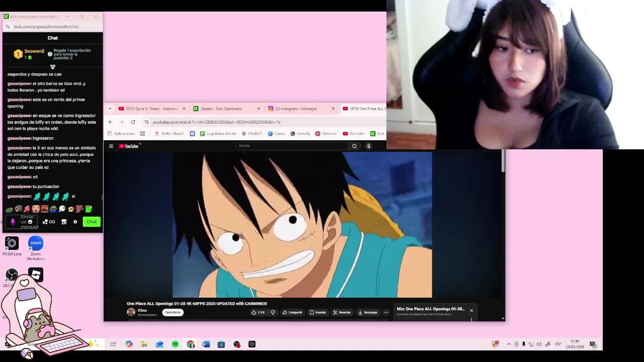Click Guardar save button
Viewport: 644px width, 362px height.
point(318,312)
